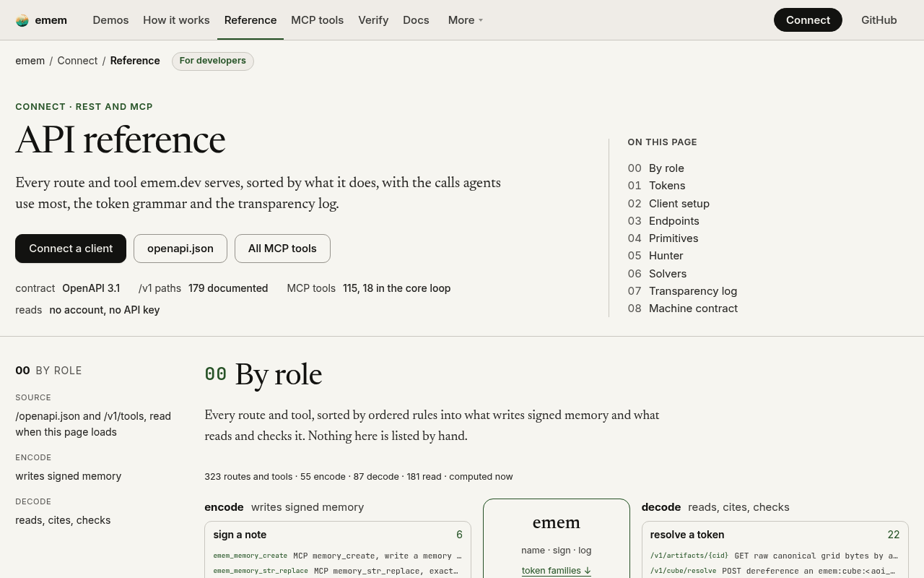Image resolution: width=924 pixels, height=578 pixels.
Task: Click the 00 By role section heading
Action: [263, 375]
